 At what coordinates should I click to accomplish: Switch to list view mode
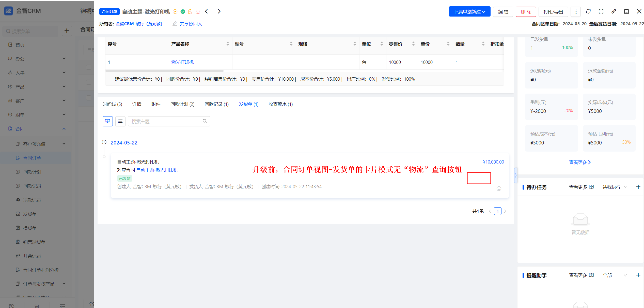coord(120,121)
